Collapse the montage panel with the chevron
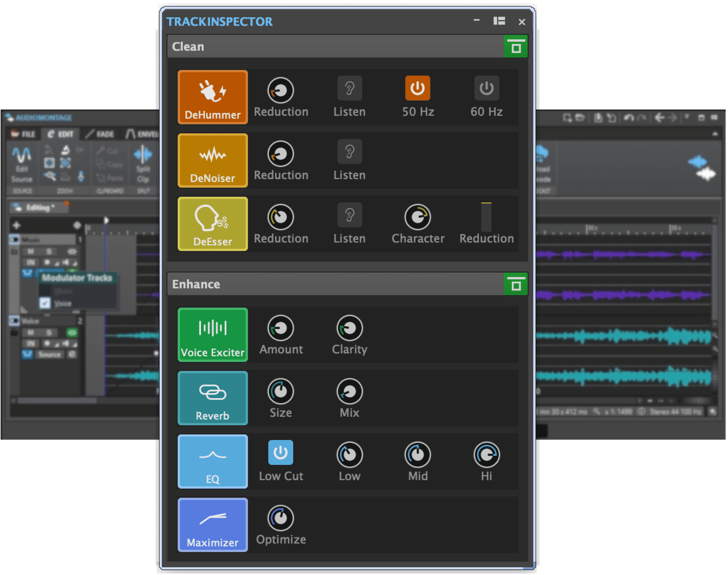Viewport: 728px width, 575px height. pos(715,133)
